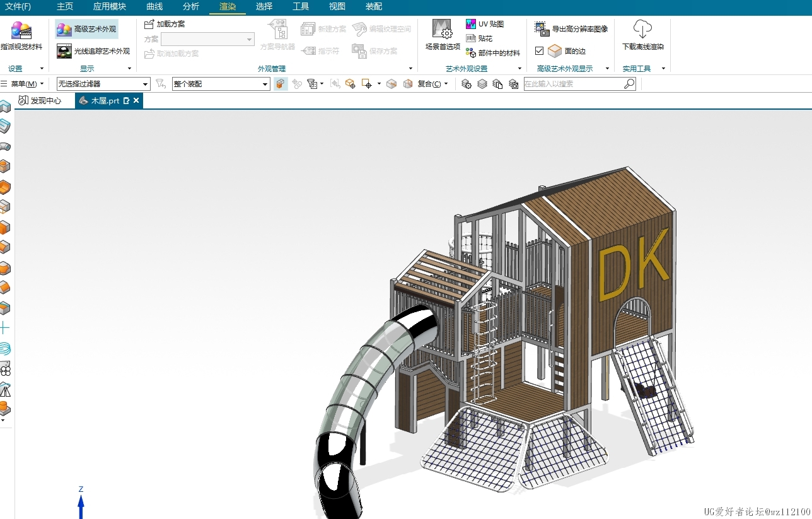Open the 视图 ribbon tab

point(337,6)
